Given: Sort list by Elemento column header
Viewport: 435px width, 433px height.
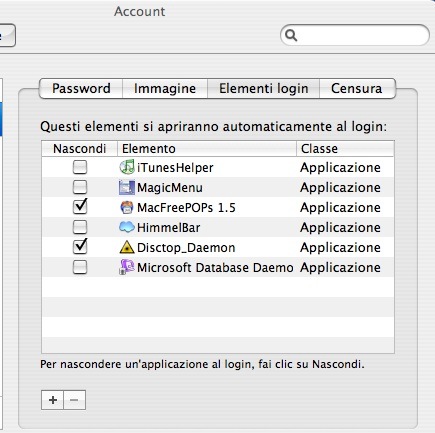Looking at the screenshot, I should (x=207, y=148).
